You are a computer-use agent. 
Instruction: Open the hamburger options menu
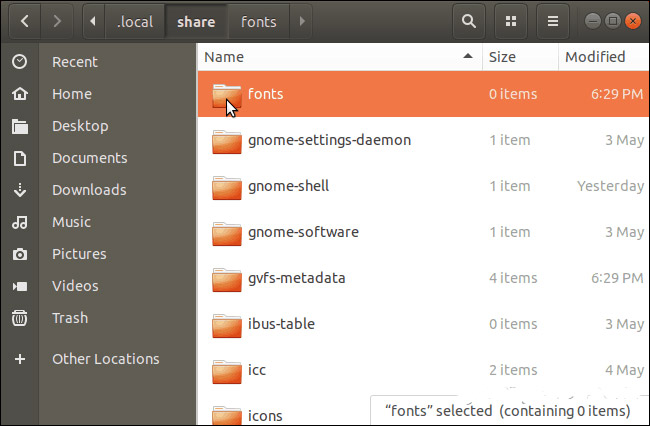[x=553, y=21]
